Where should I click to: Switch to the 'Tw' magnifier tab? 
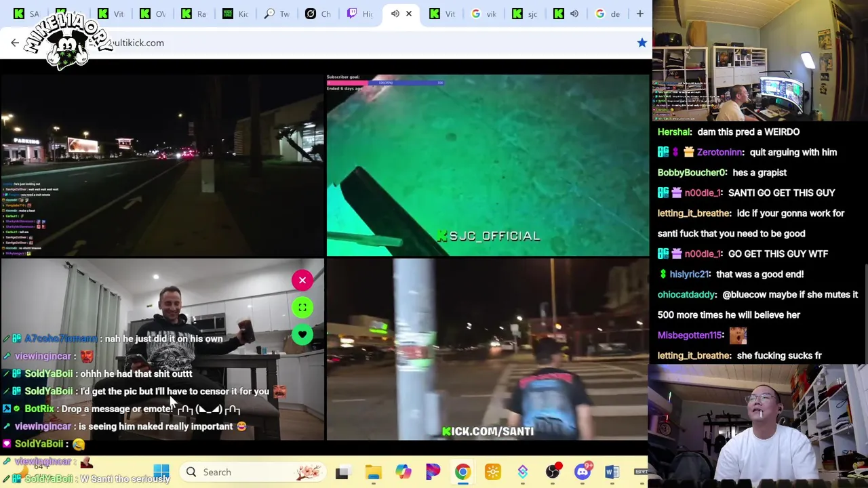(277, 14)
